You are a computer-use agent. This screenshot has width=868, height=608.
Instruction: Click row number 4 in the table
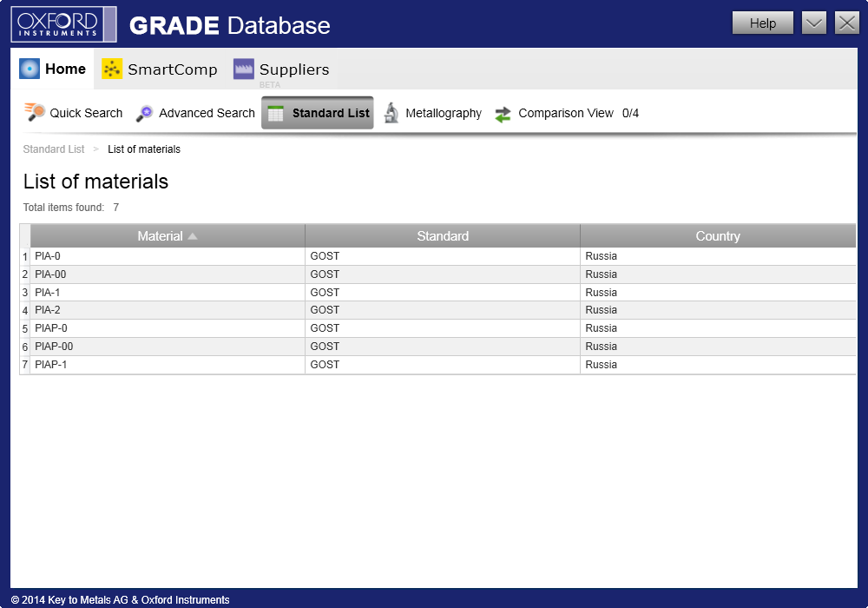(25, 311)
